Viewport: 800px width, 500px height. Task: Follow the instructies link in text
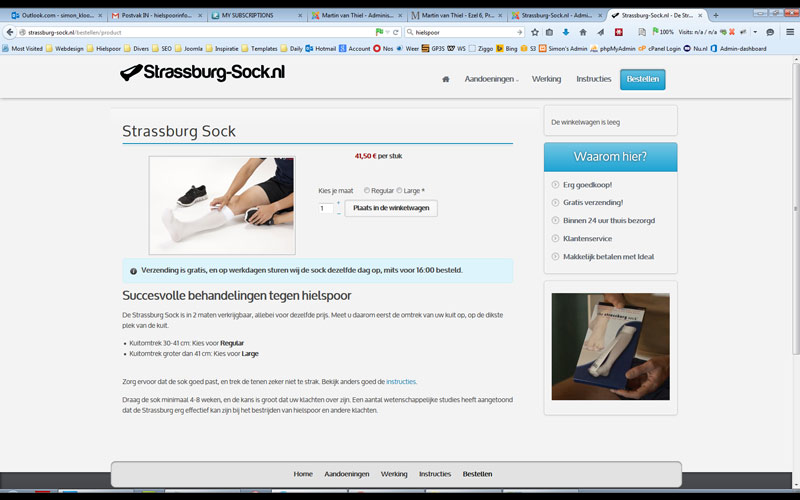pyautogui.click(x=401, y=382)
